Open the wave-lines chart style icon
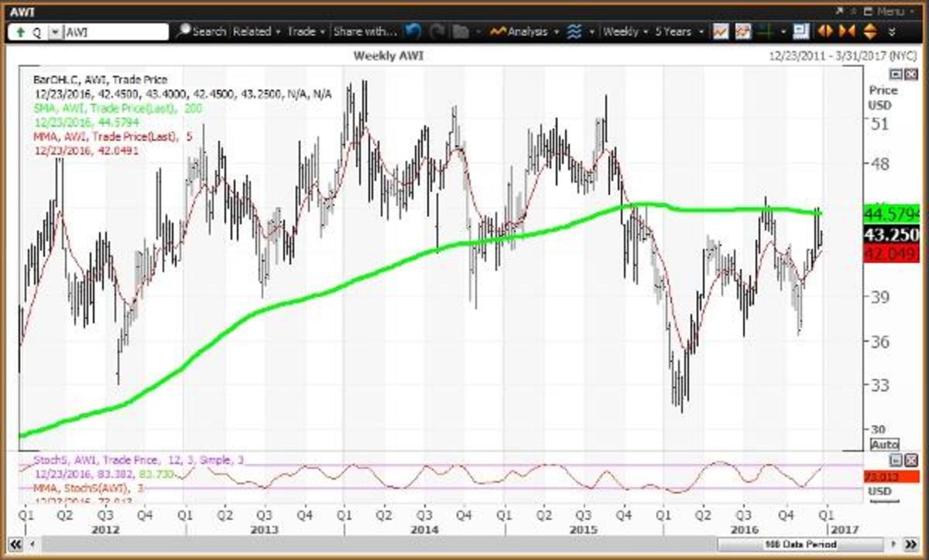929x560 pixels. click(x=574, y=32)
